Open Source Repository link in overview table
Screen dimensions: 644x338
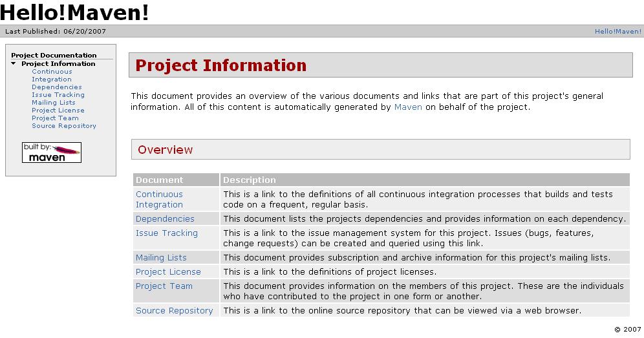click(x=174, y=311)
